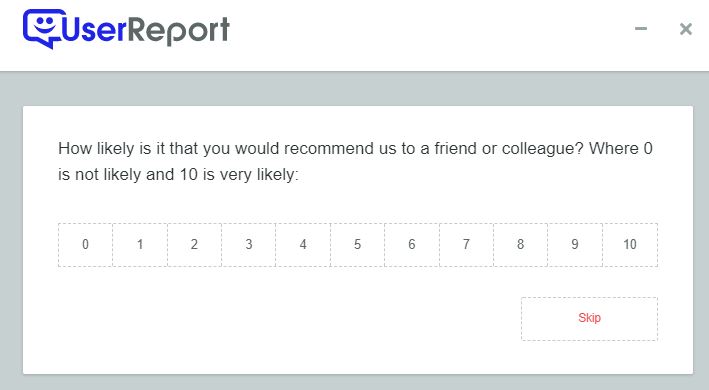709x390 pixels.
Task: Choose rating 4 on the scale
Action: point(303,244)
